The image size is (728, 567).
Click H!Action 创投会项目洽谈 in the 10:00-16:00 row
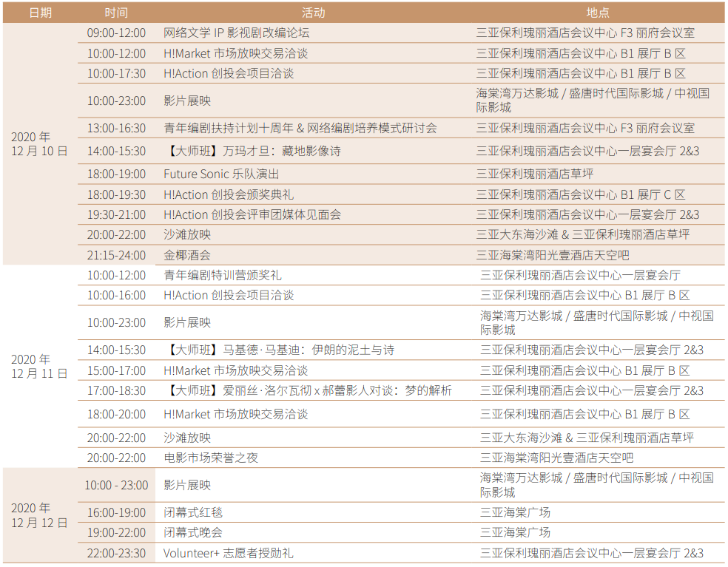[229, 295]
